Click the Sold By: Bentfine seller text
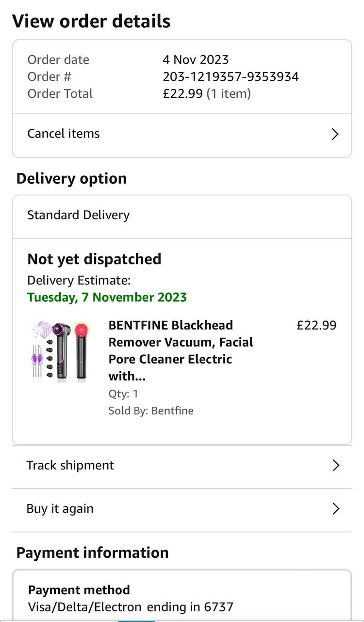364x622 pixels. (151, 411)
